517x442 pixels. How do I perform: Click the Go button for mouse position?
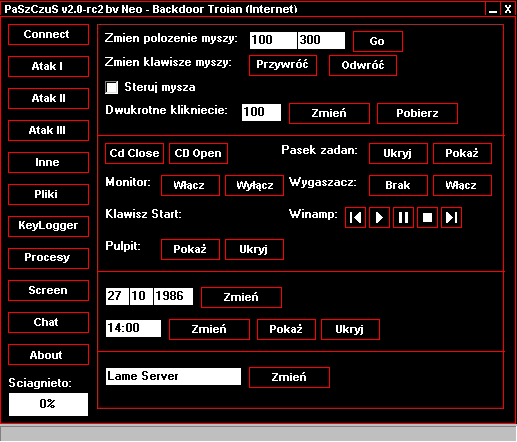coord(378,41)
